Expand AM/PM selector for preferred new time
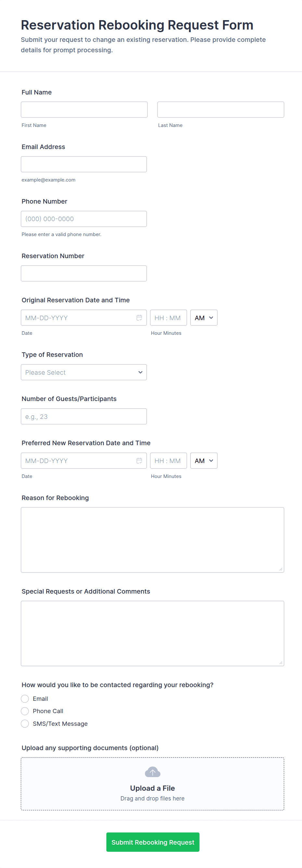This screenshot has width=302, height=868. [204, 460]
